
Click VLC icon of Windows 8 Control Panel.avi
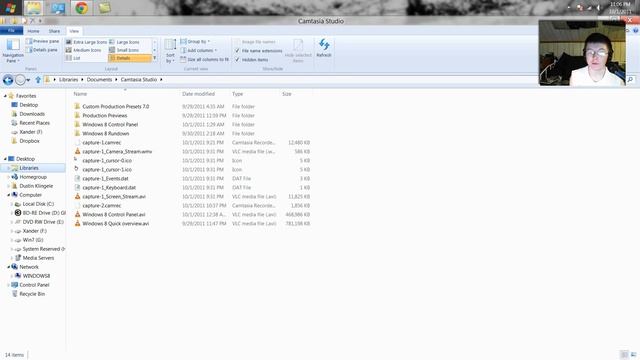click(77, 214)
